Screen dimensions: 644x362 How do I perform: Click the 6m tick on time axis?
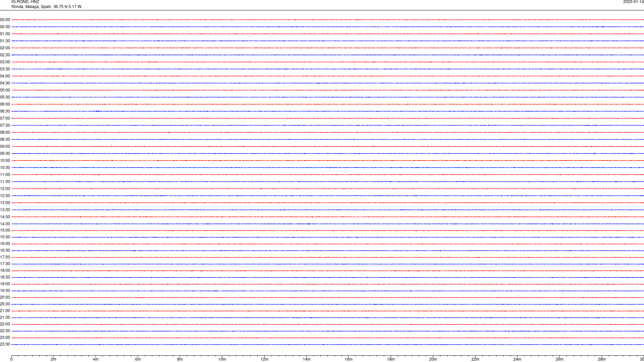(x=138, y=359)
